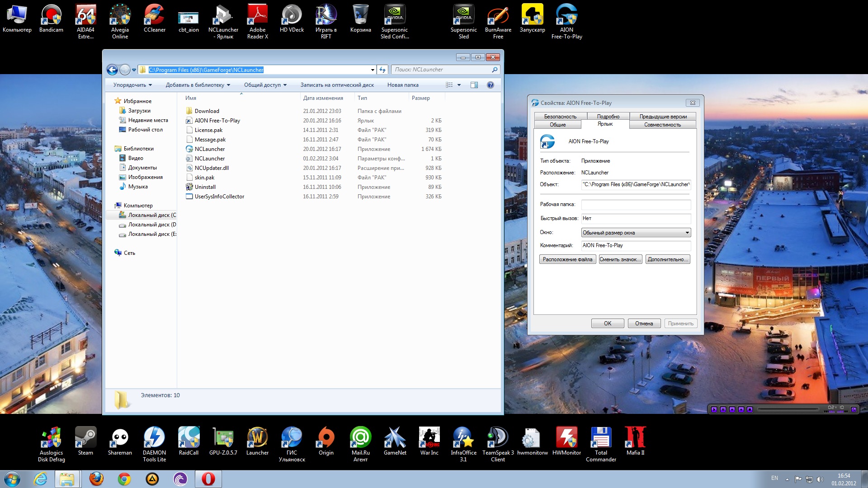Click the refresh button next to address bar
Screen dimensions: 868x488
tap(382, 70)
